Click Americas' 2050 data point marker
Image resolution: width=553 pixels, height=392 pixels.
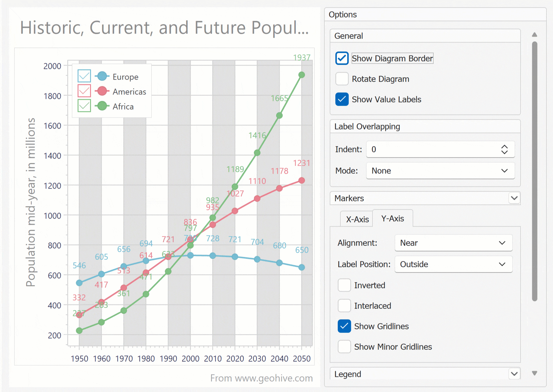click(301, 181)
